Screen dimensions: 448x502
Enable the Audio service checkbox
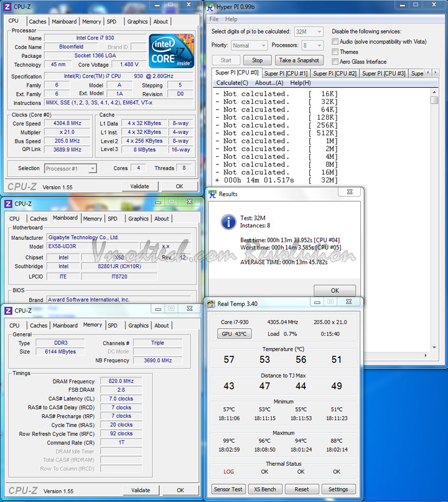(x=335, y=41)
